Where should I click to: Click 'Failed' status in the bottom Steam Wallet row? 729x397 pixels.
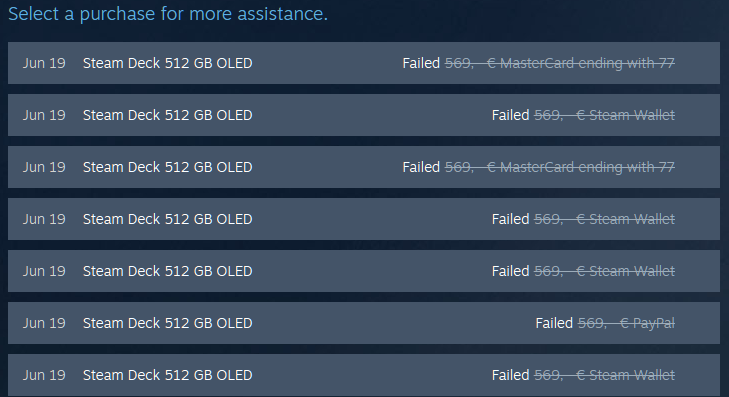point(510,375)
